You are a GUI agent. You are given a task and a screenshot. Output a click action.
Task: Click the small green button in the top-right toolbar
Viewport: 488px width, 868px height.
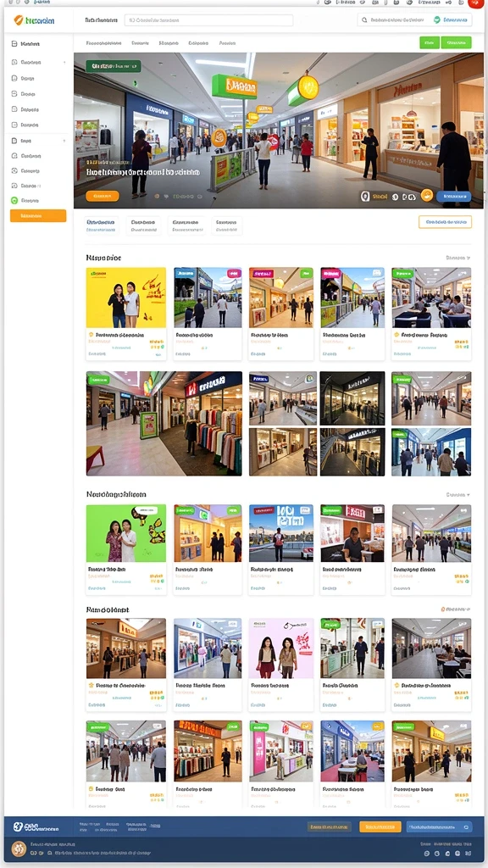pos(430,42)
